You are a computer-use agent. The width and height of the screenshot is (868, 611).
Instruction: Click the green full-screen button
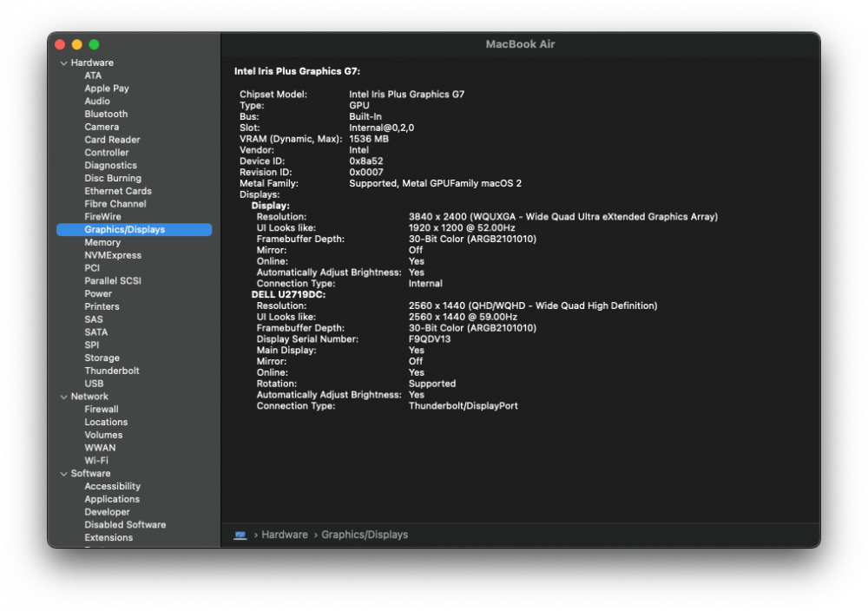pyautogui.click(x=94, y=44)
